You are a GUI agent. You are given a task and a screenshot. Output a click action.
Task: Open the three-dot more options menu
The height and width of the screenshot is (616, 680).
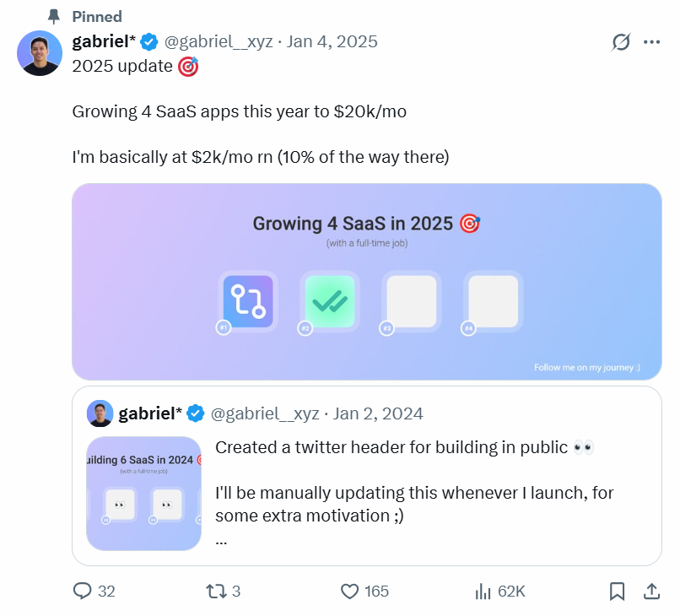coord(651,41)
